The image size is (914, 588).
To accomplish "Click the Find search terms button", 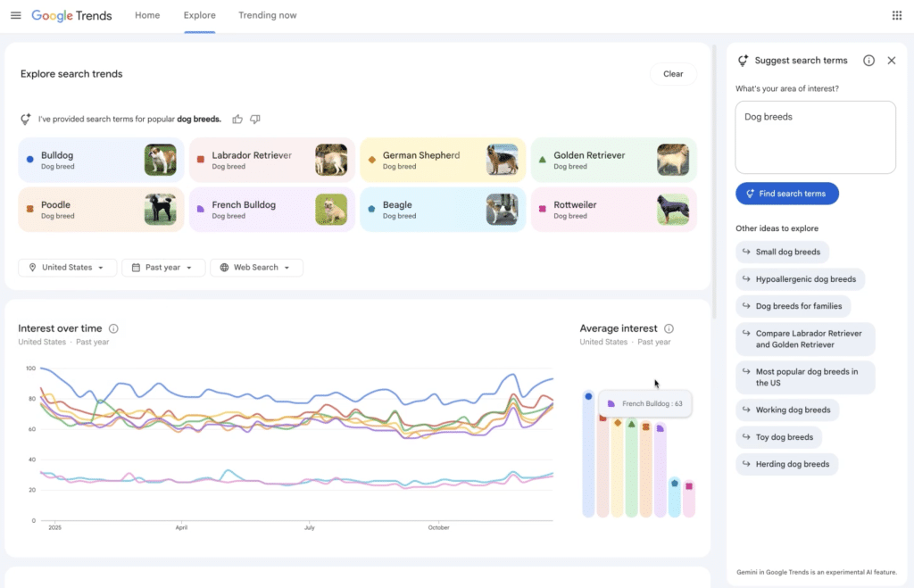I will tap(786, 194).
